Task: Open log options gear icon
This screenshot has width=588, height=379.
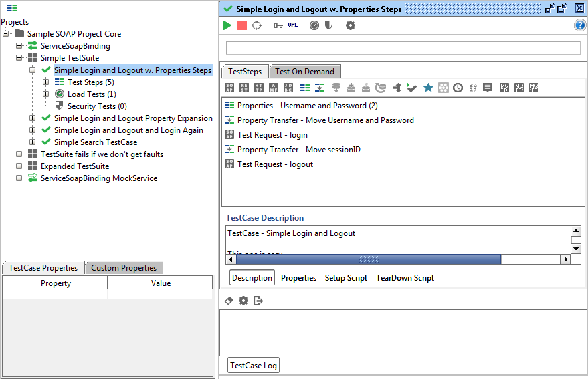Action: [x=243, y=301]
